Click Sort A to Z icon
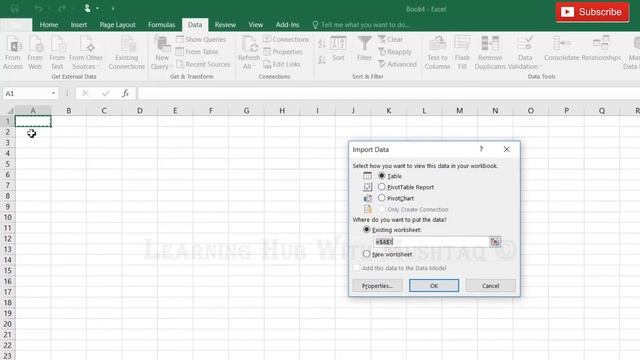The width and height of the screenshot is (640, 360). [322, 44]
